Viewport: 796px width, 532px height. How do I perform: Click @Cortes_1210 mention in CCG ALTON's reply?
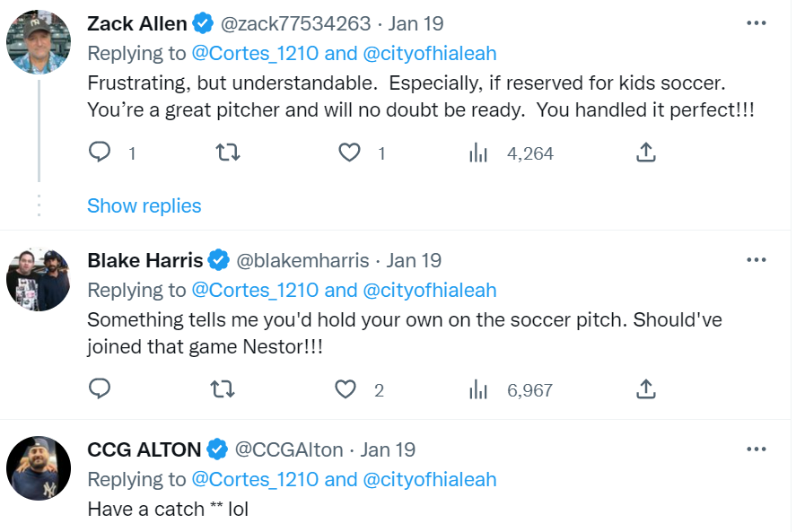254,479
